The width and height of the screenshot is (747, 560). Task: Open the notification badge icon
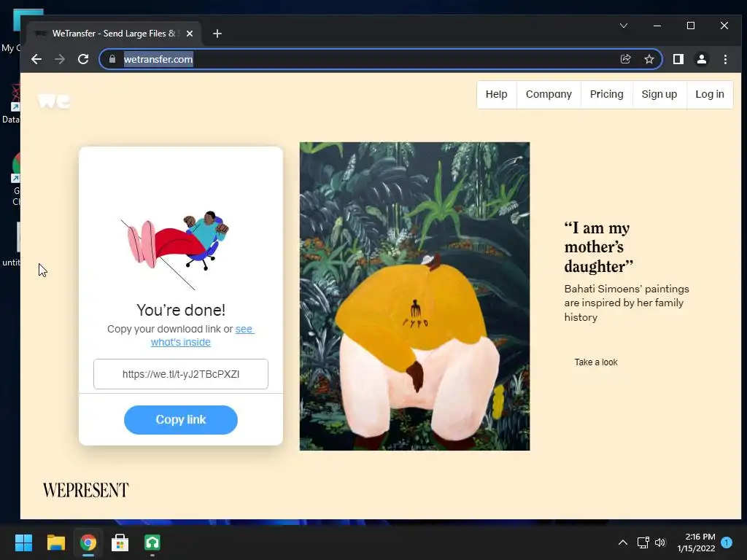pyautogui.click(x=727, y=542)
